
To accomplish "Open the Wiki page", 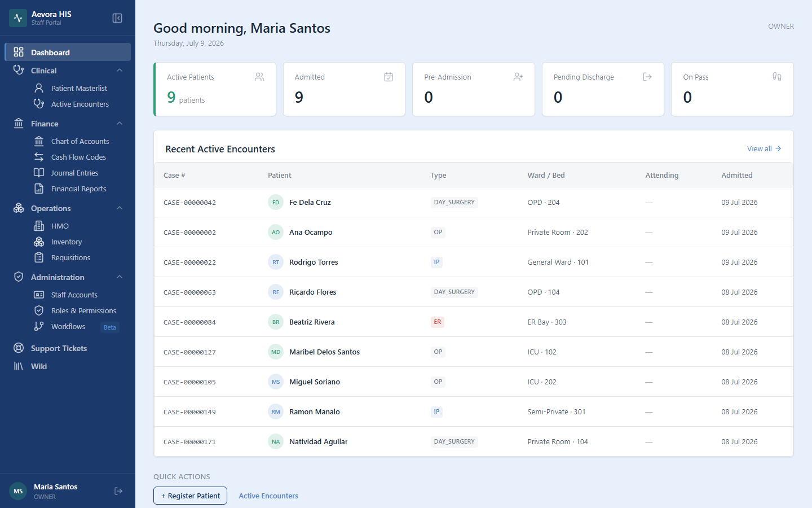I will 68,366.
